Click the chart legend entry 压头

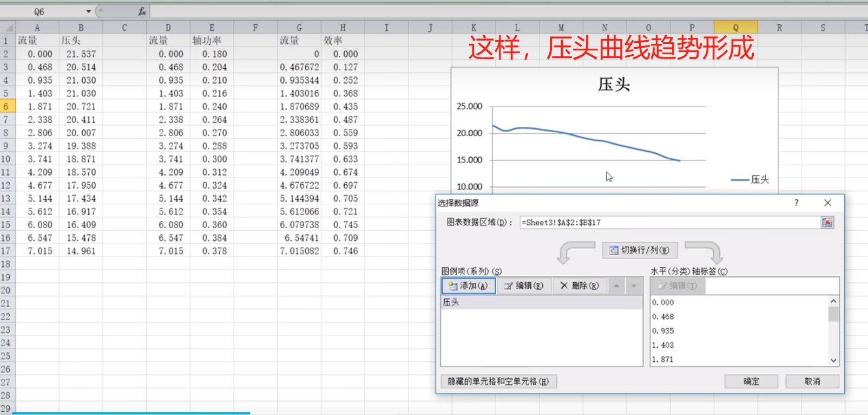[750, 179]
